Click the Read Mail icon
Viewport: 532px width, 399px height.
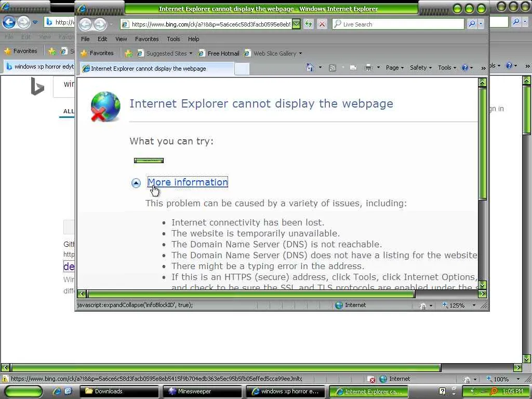tap(353, 68)
